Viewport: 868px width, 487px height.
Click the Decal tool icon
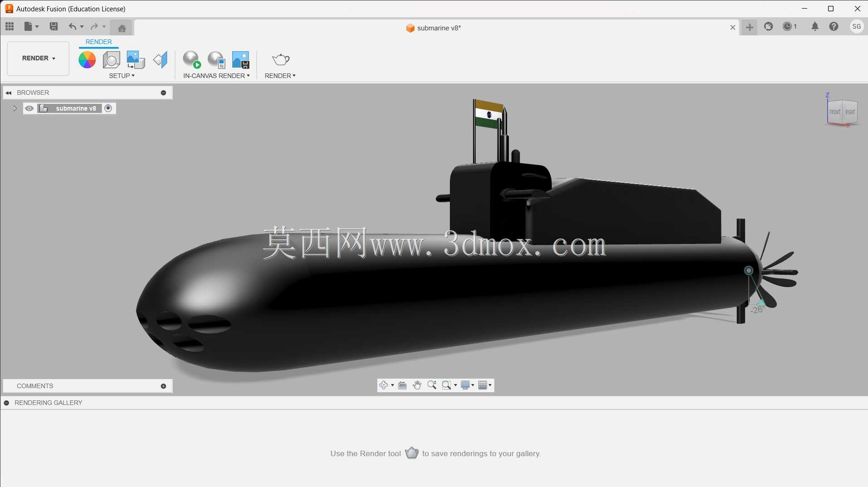tap(136, 59)
